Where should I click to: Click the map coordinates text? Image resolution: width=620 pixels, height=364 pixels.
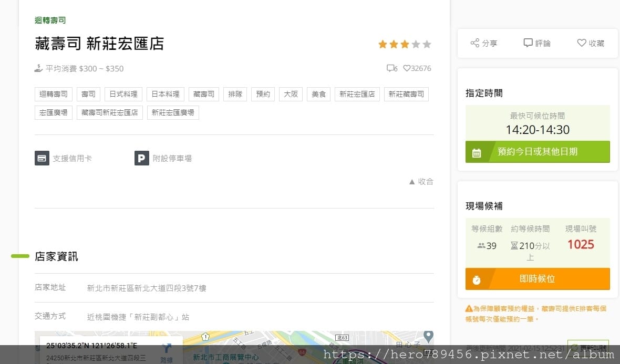click(x=92, y=346)
